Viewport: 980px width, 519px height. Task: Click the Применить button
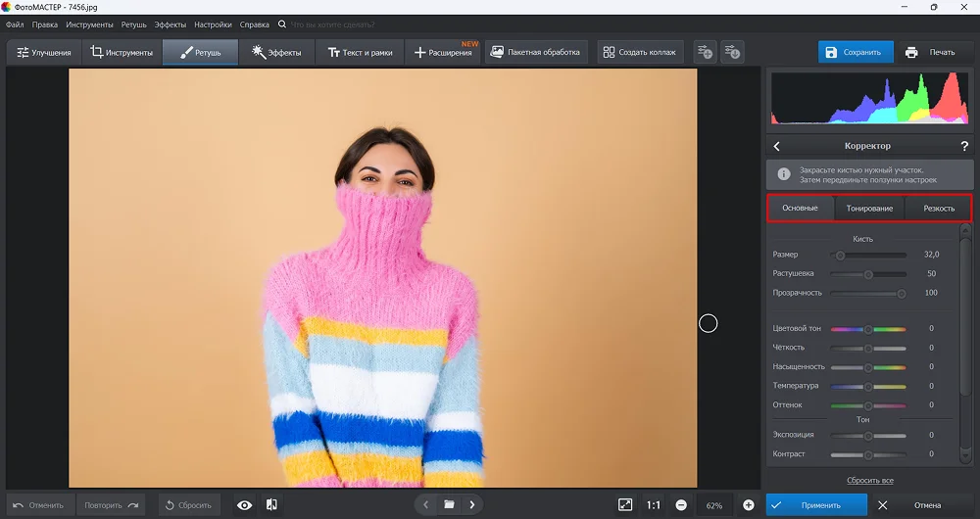(816, 505)
